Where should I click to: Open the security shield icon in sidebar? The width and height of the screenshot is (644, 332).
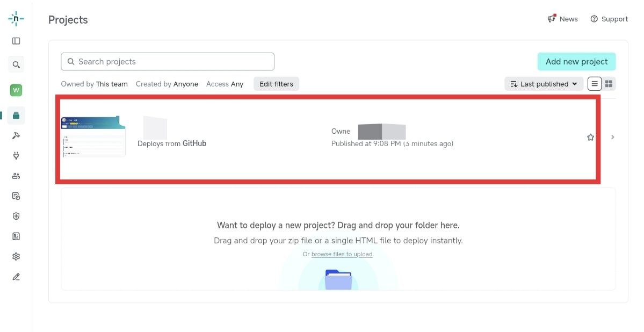tap(16, 216)
